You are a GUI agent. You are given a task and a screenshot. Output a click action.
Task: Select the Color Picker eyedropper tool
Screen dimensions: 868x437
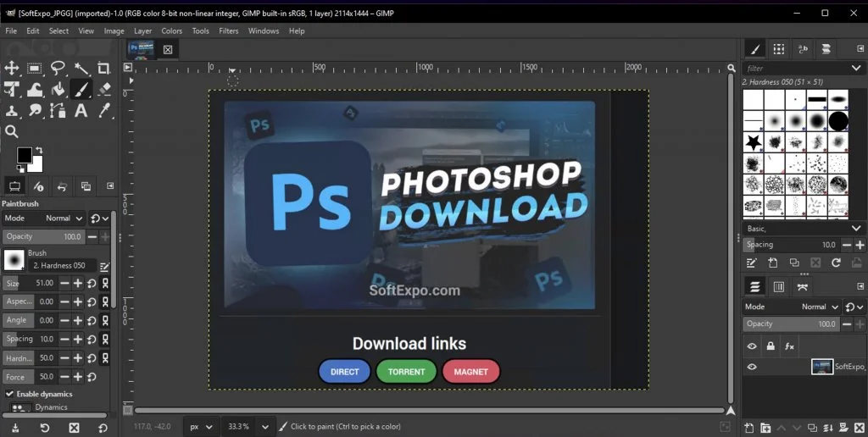(104, 111)
